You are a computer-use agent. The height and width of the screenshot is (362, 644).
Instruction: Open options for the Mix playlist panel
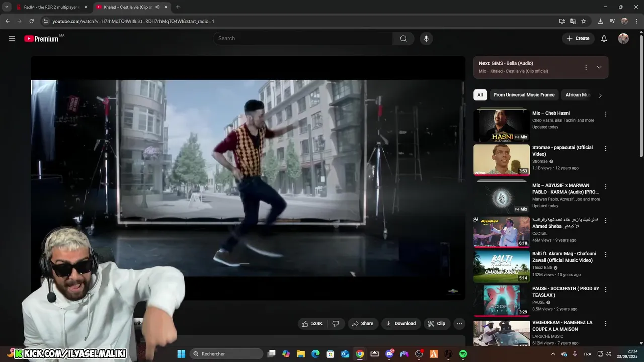[586, 67]
